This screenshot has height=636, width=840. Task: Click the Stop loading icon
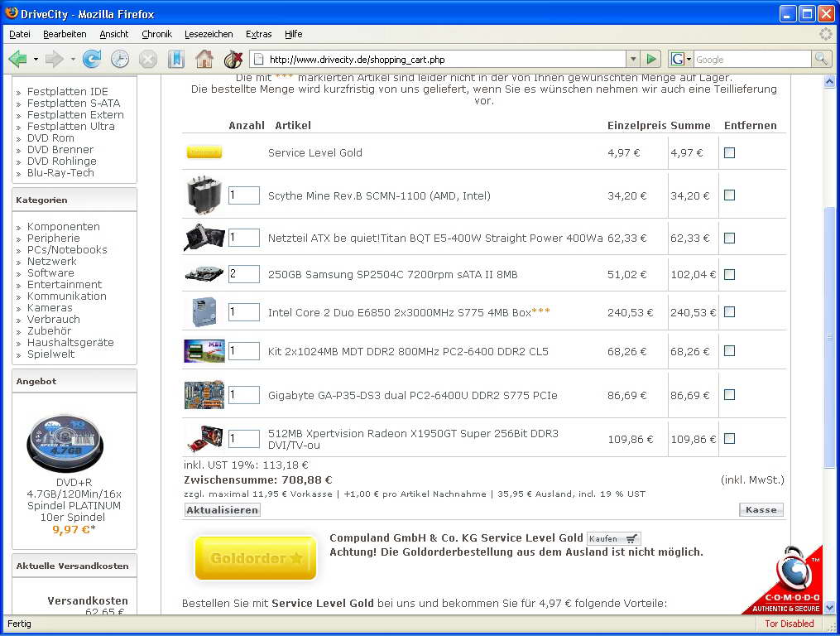(148, 59)
